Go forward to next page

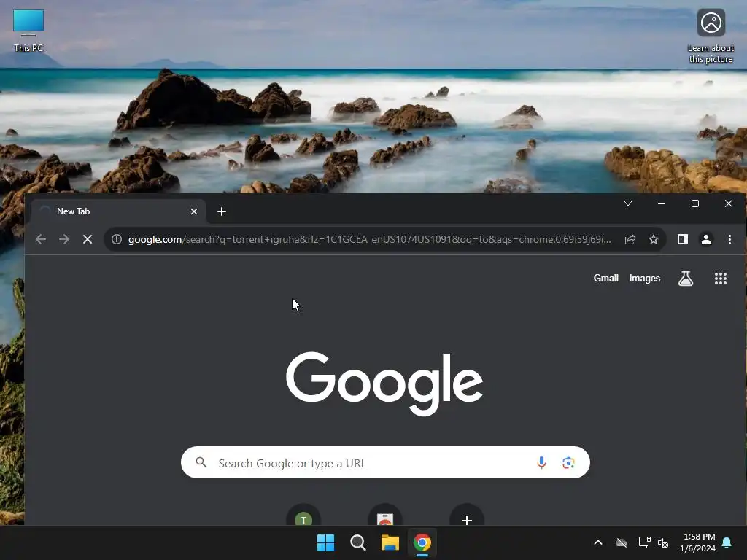[x=64, y=239]
